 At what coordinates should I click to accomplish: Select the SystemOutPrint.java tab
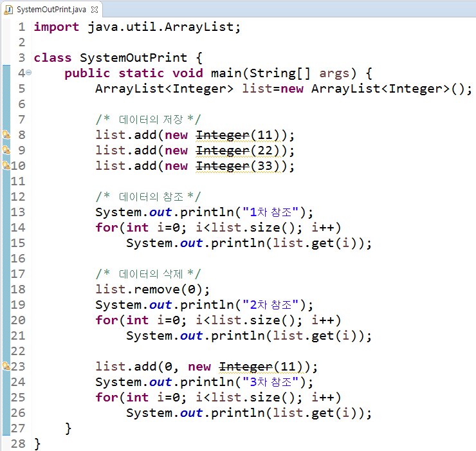[51, 10]
